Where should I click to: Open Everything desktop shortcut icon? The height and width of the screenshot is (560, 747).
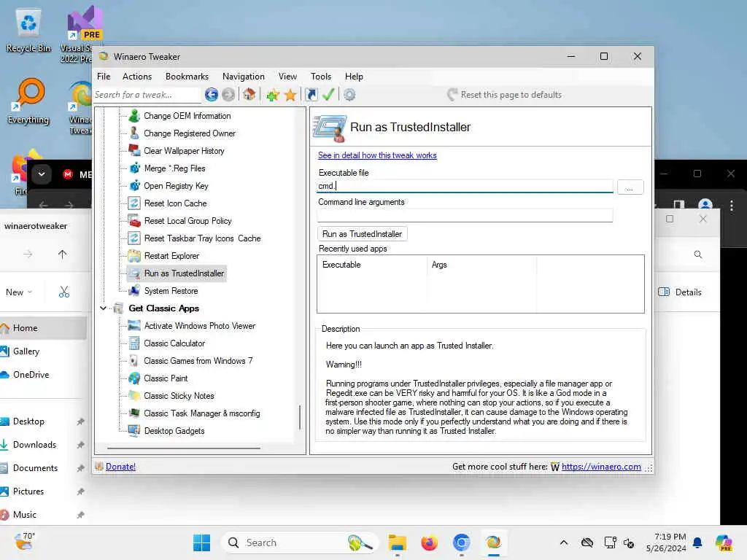click(x=28, y=101)
